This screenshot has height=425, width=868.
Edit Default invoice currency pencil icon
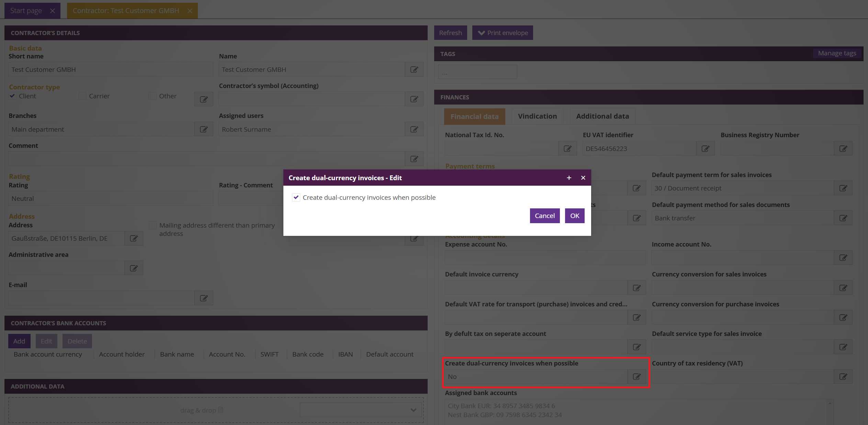(636, 288)
